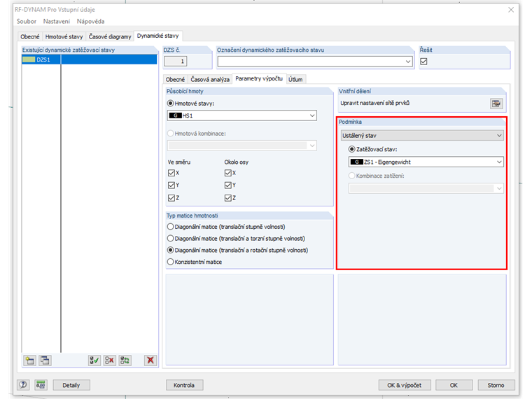Open the Parametry výpočtu sub-tab

tap(259, 78)
